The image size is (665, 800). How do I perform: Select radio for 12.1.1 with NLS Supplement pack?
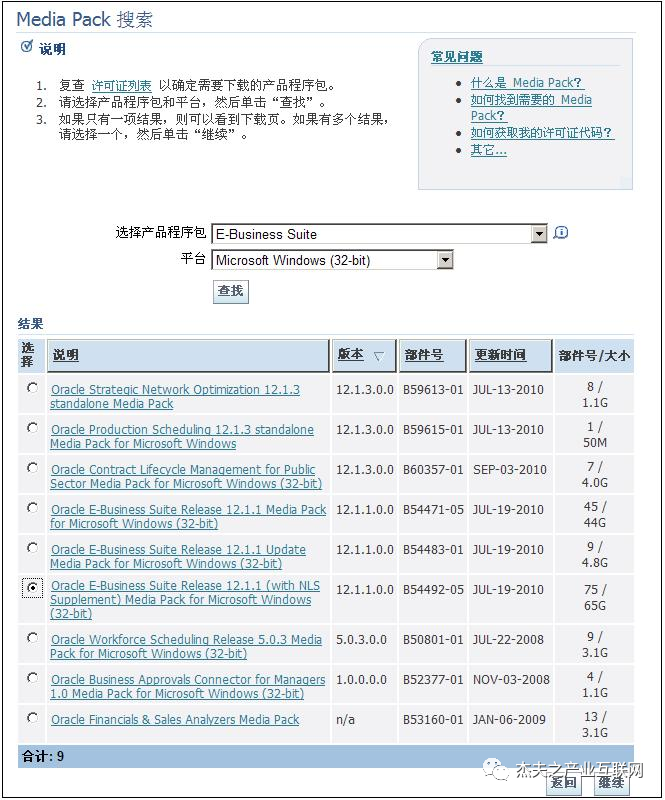32,588
